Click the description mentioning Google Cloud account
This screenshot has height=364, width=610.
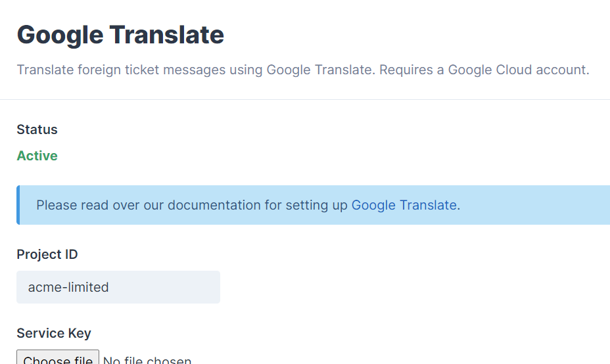(x=303, y=70)
